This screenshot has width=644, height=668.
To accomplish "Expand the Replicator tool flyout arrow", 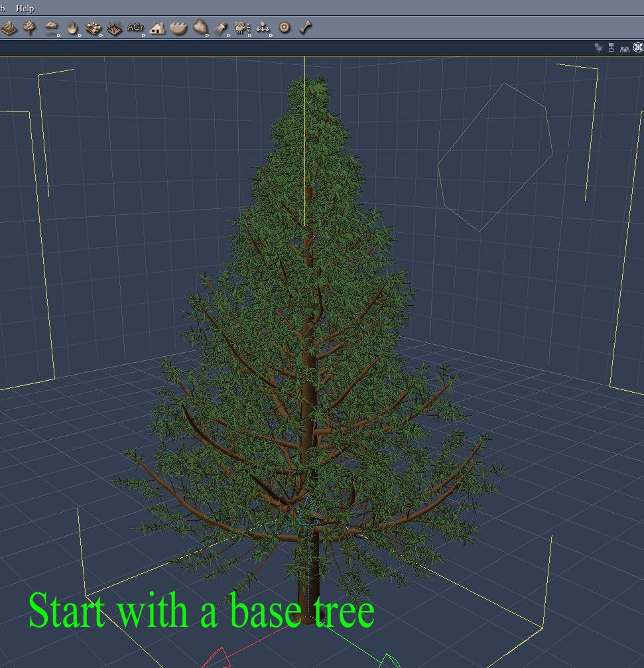I will point(101,36).
